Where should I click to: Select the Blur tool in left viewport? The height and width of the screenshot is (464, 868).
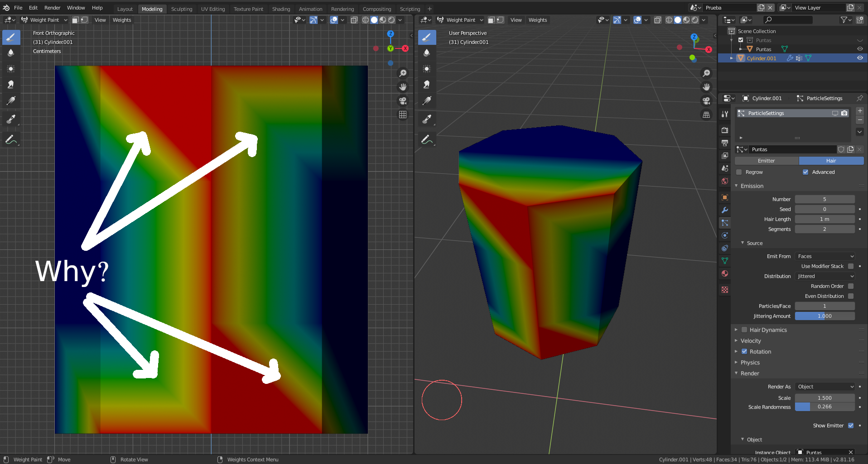tap(11, 53)
